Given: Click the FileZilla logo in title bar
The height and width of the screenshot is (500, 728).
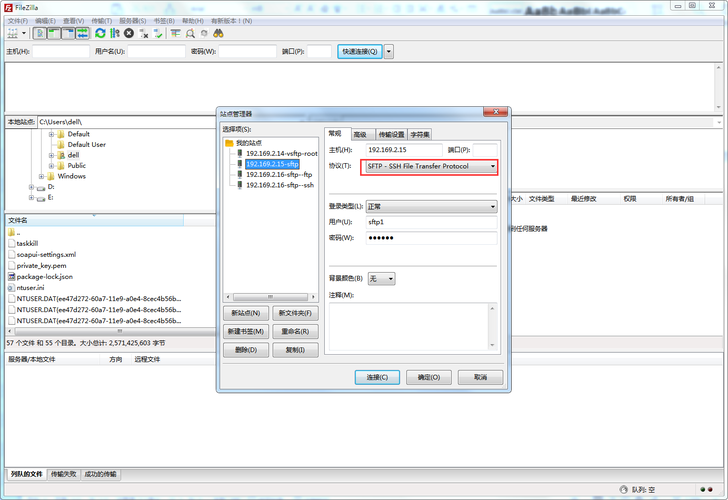Looking at the screenshot, I should coord(8,7).
